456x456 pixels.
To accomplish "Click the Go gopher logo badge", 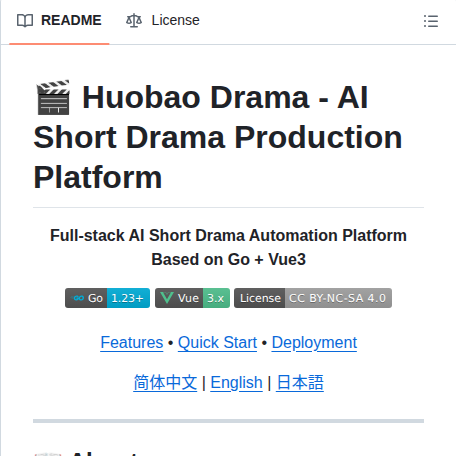I will tap(79, 298).
